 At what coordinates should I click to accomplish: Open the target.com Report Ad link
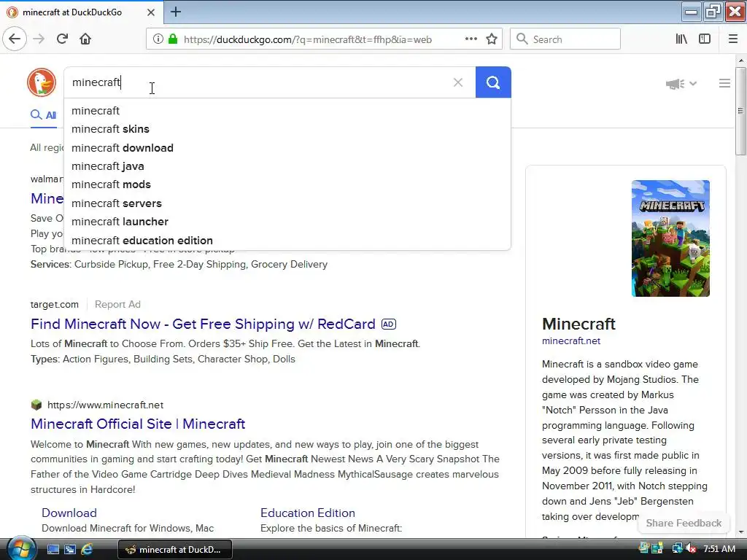point(117,304)
